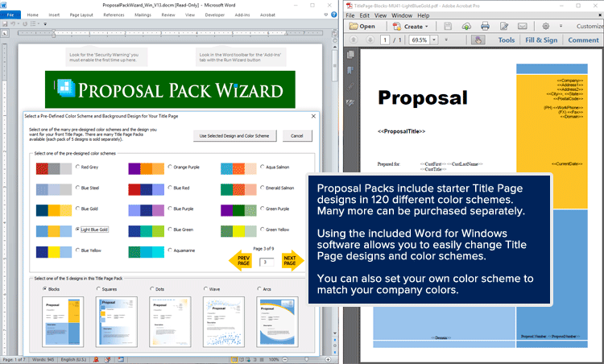Click the Dots design thumbnail preview

170,321
